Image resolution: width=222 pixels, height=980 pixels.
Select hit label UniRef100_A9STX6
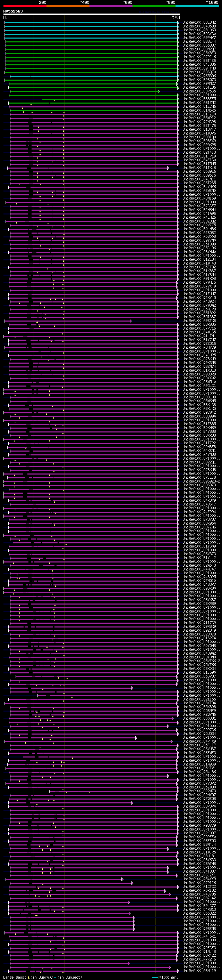(x=199, y=321)
